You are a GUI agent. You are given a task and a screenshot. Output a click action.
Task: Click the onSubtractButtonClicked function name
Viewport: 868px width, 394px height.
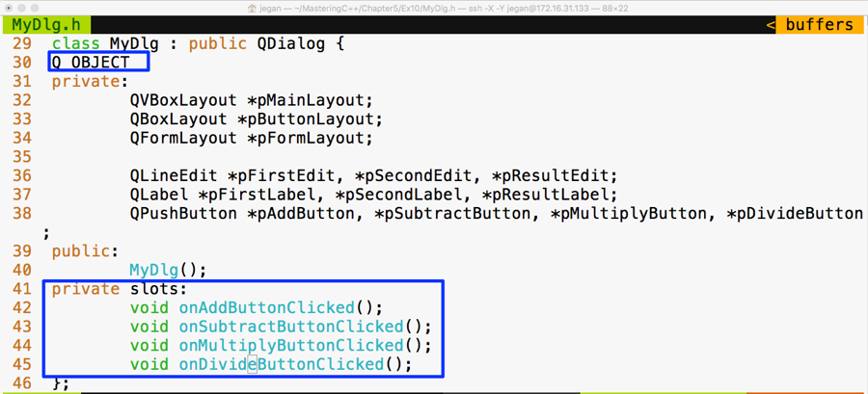click(x=290, y=326)
